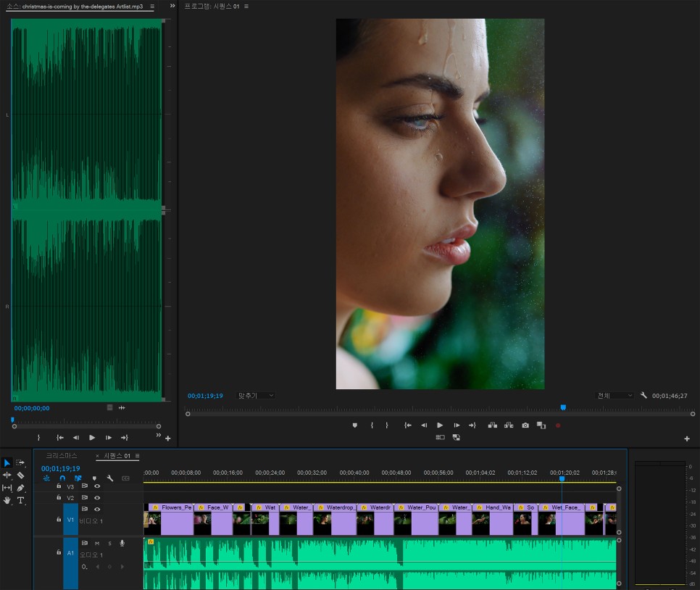
Task: Mark Out point in Program monitor
Action: click(387, 425)
